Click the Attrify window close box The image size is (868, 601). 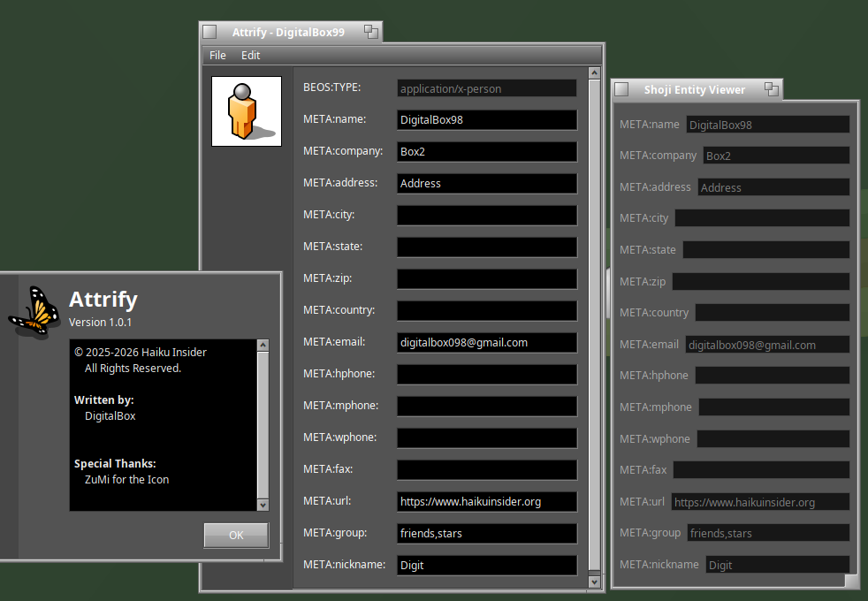[209, 32]
